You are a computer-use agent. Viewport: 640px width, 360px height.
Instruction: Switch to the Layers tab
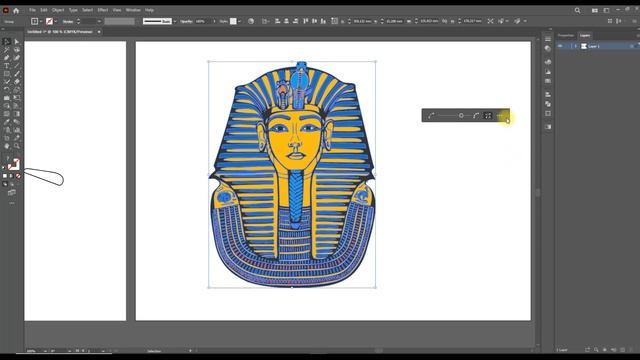585,36
